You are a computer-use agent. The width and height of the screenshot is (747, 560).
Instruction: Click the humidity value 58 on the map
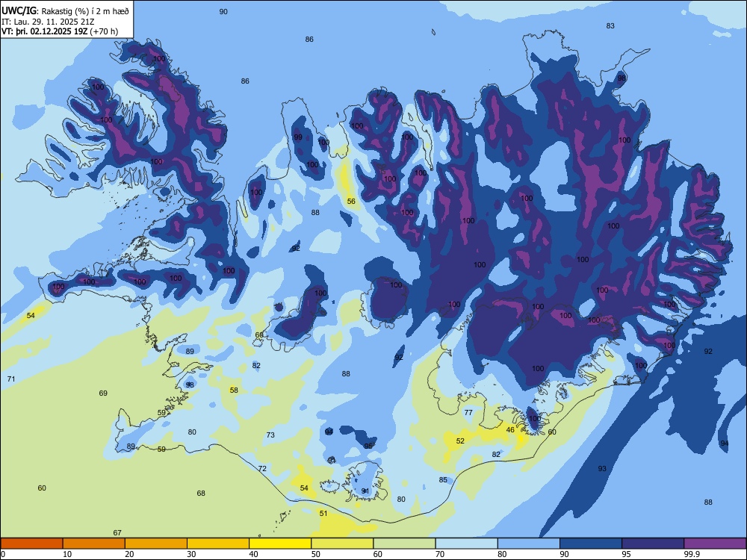coord(233,390)
